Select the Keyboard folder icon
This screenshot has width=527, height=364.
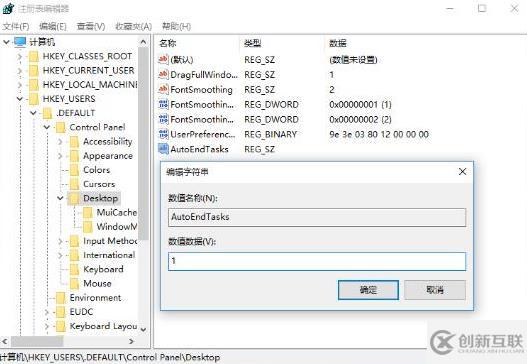[74, 269]
